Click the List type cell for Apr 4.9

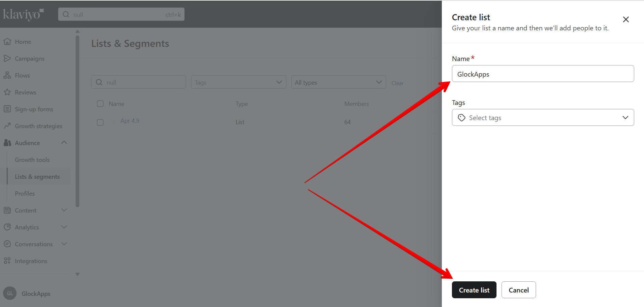[x=240, y=122]
